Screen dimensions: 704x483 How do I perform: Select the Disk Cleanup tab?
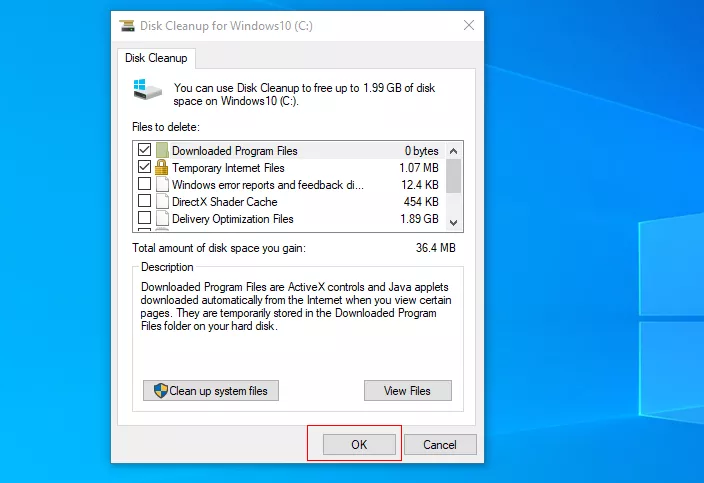(156, 58)
